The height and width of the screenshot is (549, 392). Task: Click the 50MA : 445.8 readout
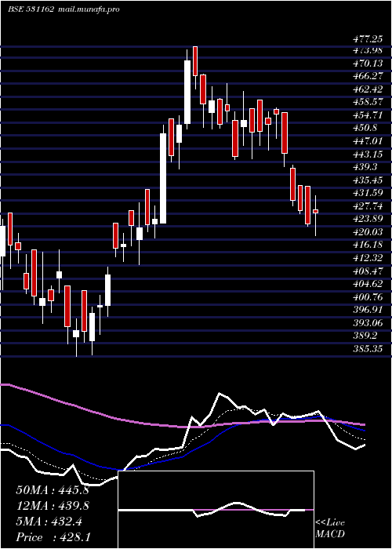point(53,490)
